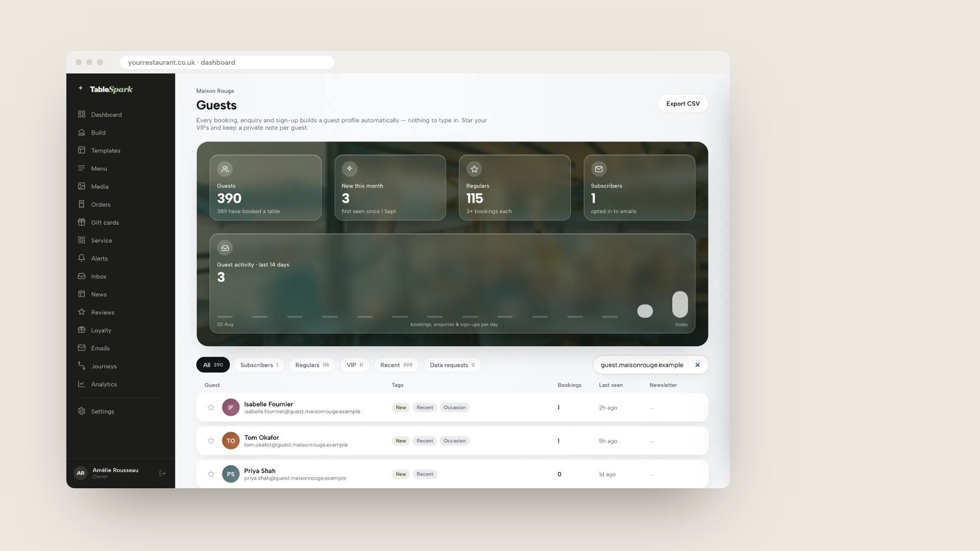Star Priya Shah as VIP
The height and width of the screenshot is (551, 980).
(x=211, y=474)
